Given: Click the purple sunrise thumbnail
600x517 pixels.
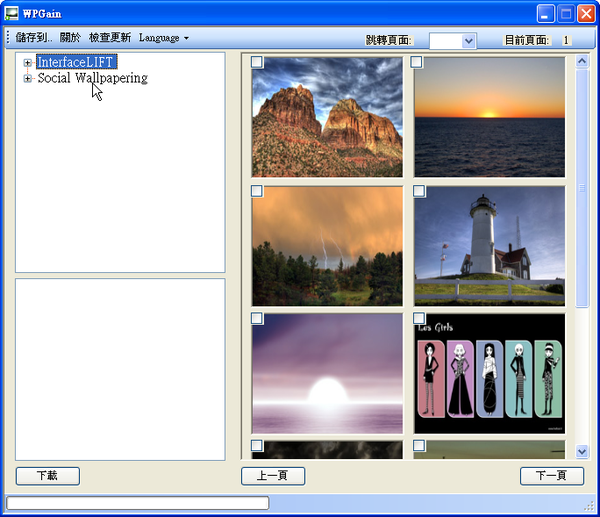Looking at the screenshot, I should (x=327, y=373).
